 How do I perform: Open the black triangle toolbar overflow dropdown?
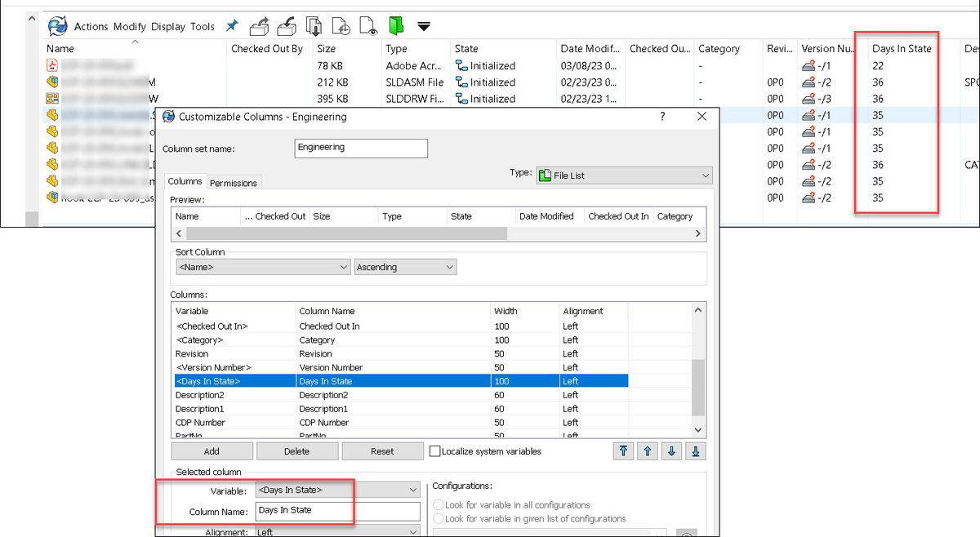[423, 27]
